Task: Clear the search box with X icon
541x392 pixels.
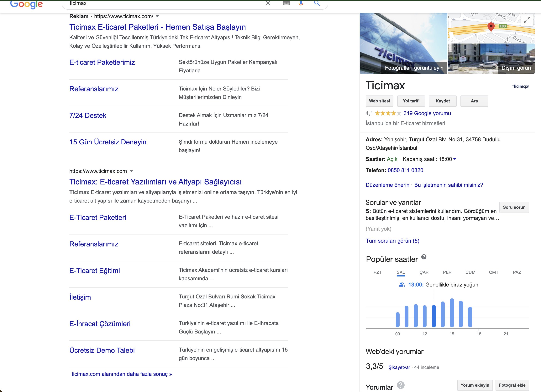Action: point(268,3)
